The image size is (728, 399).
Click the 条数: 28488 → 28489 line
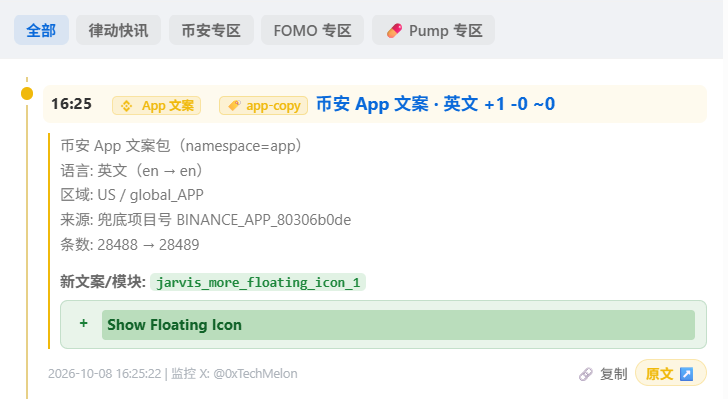click(x=130, y=244)
